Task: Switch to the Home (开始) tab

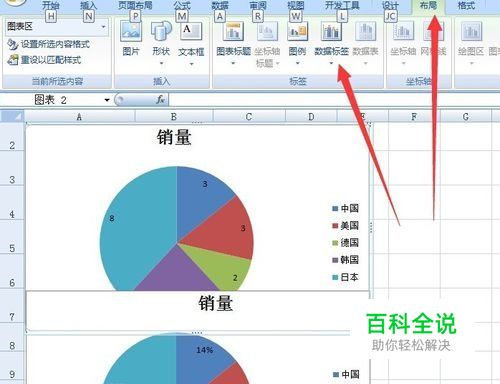Action: pos(51,5)
